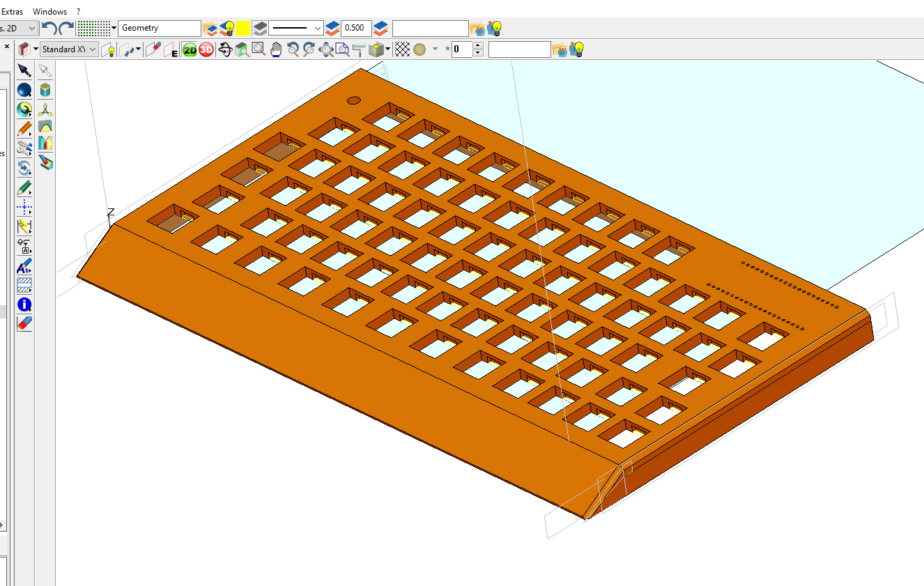Open the text annotation tool (Ab pen)
The width and height of the screenshot is (924, 586).
pos(24,267)
